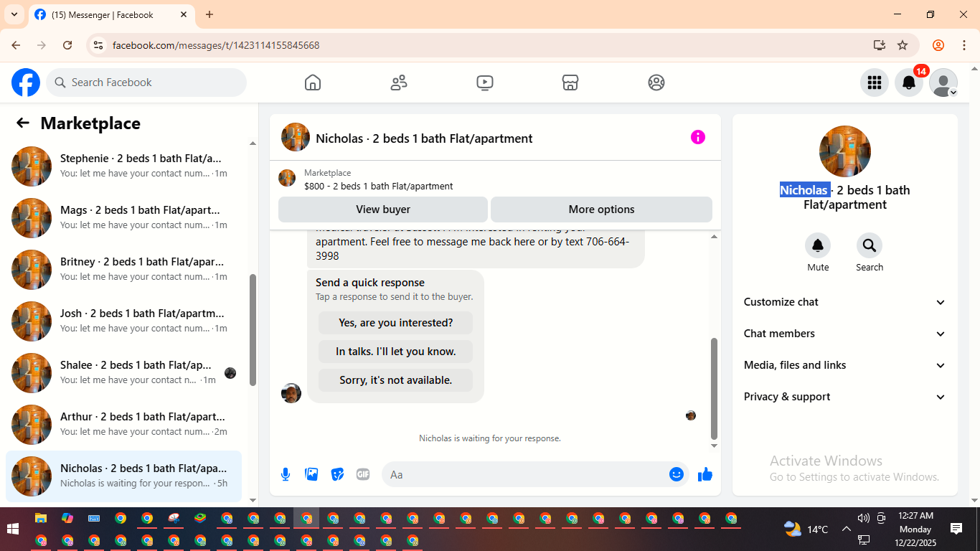Open Arthur conversation
Image resolution: width=980 pixels, height=551 pixels.
(123, 424)
